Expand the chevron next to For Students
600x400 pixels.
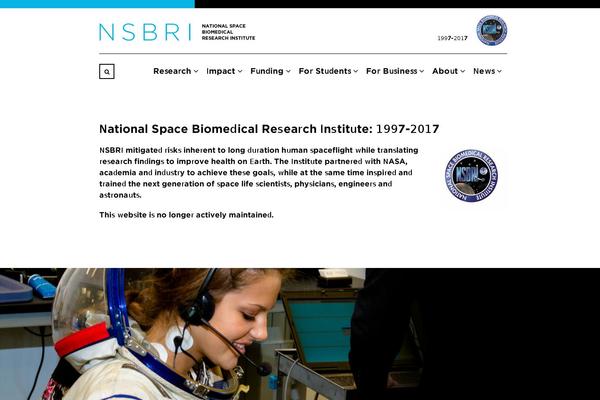(356, 72)
